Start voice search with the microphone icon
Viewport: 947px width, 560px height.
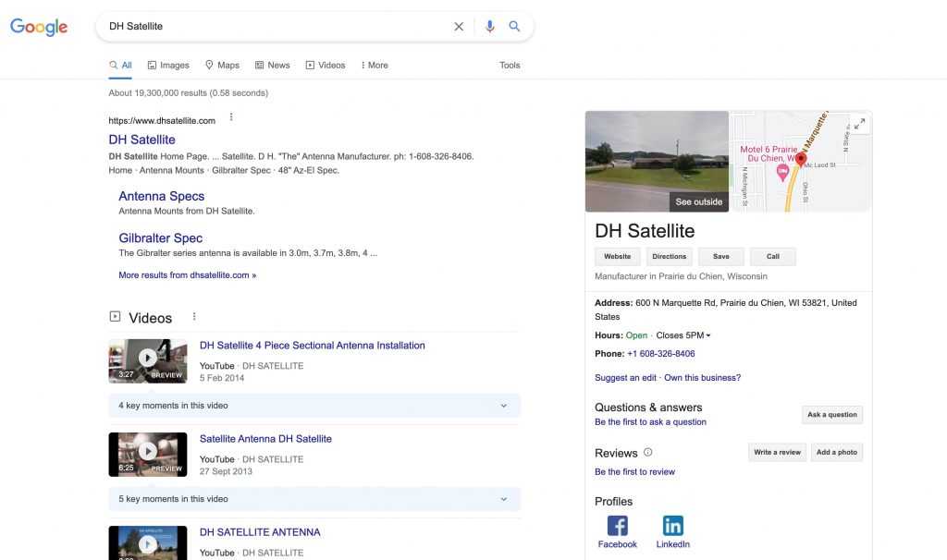click(x=490, y=27)
